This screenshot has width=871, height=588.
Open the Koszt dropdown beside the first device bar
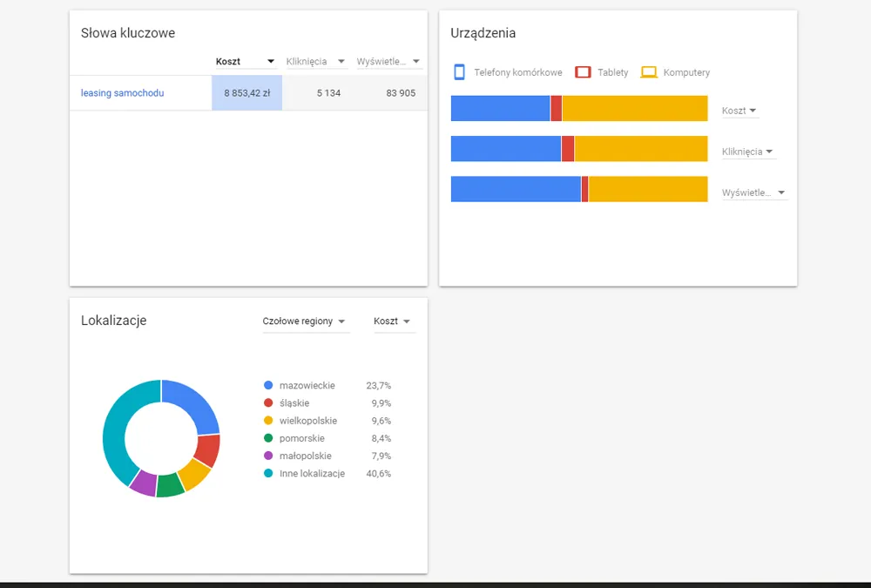pyautogui.click(x=739, y=111)
